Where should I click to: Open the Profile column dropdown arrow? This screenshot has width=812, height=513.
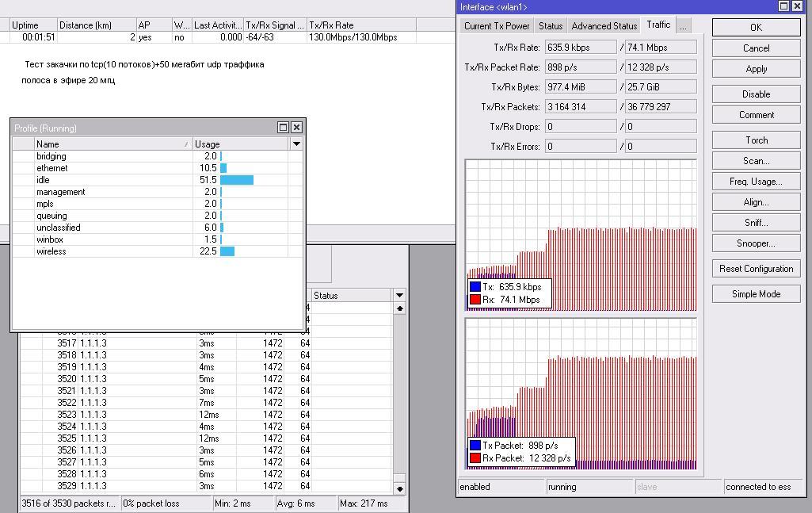click(x=296, y=144)
